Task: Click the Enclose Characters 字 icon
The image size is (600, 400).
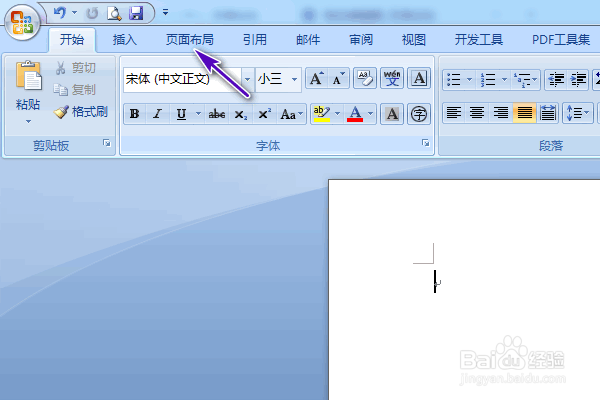Action: (419, 114)
